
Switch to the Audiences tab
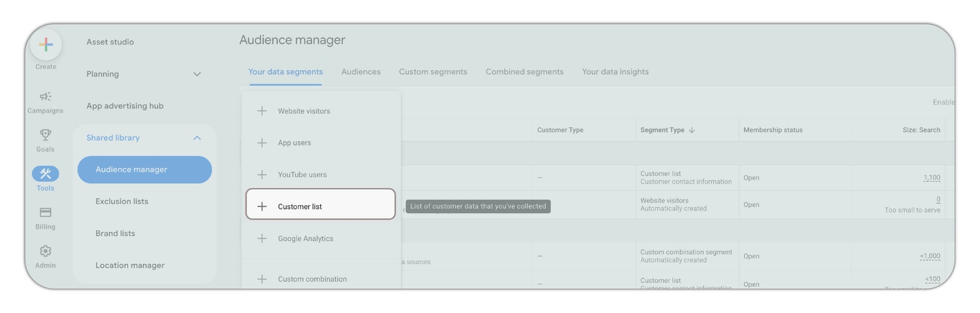point(361,72)
